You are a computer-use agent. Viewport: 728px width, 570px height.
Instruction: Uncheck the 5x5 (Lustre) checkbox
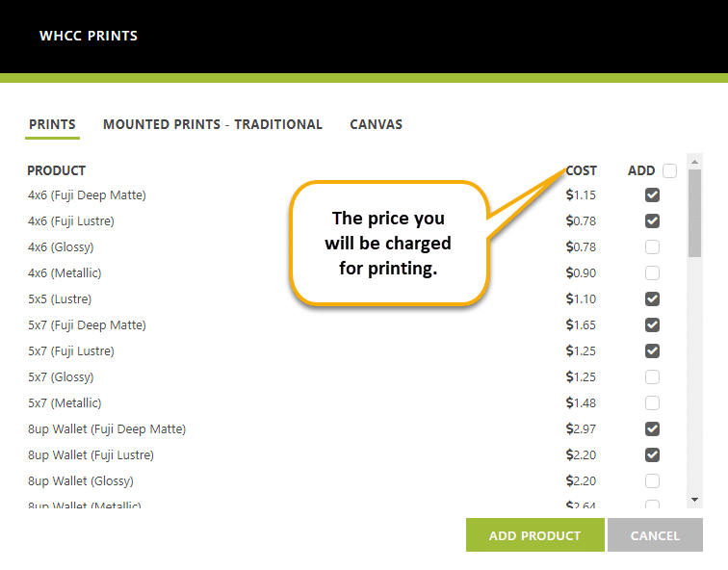652,298
